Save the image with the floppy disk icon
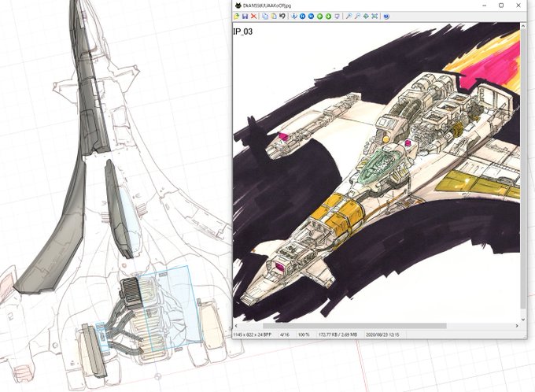This screenshot has height=392, width=535. click(245, 16)
